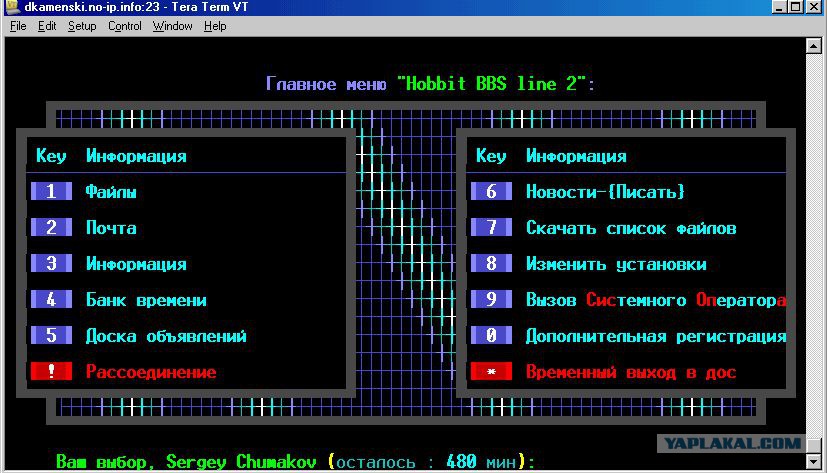Click the Изменить установки entry

tap(616, 264)
